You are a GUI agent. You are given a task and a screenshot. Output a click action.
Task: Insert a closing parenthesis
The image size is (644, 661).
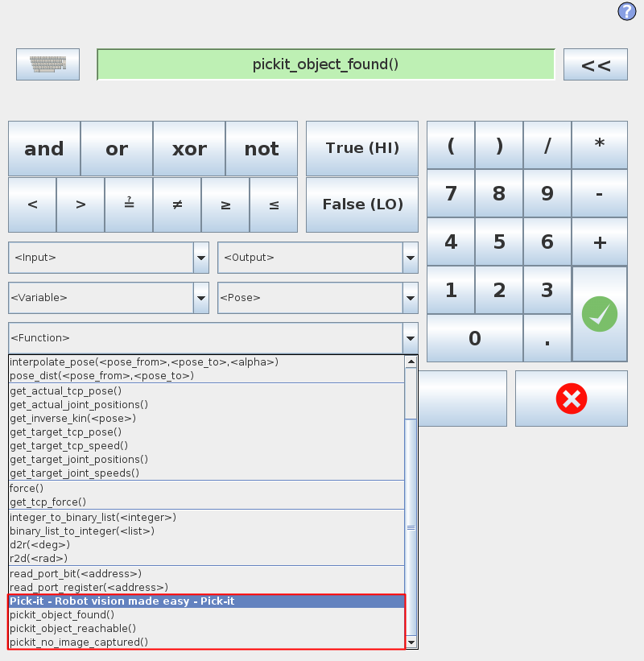click(x=499, y=146)
